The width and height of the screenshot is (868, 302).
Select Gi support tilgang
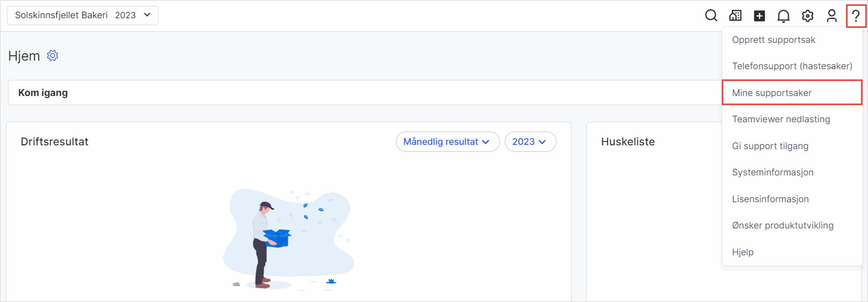point(770,146)
